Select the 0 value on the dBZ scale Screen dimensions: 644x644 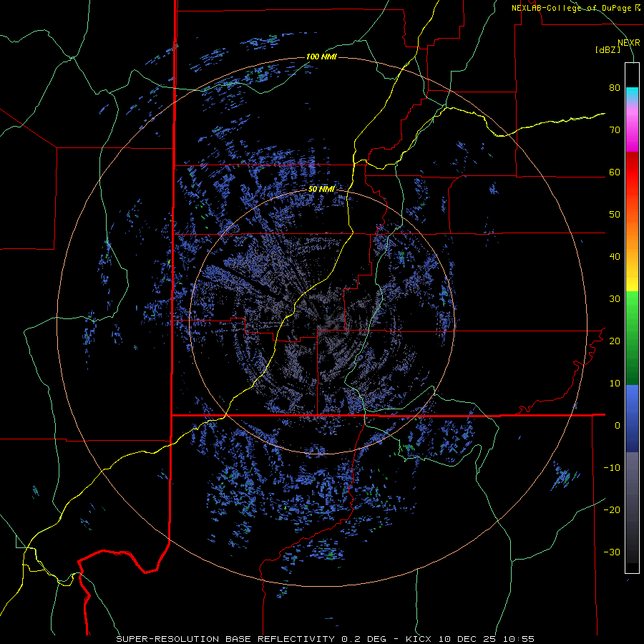coord(618,426)
